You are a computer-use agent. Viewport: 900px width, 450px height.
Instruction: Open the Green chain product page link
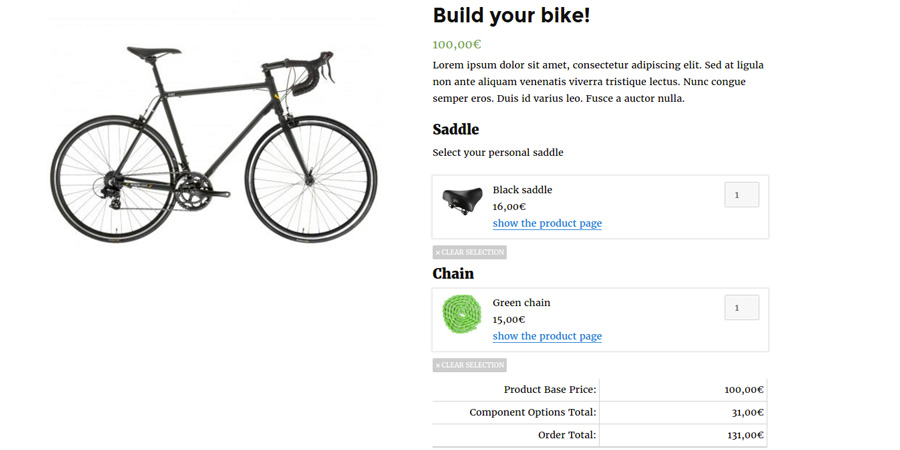click(x=547, y=336)
